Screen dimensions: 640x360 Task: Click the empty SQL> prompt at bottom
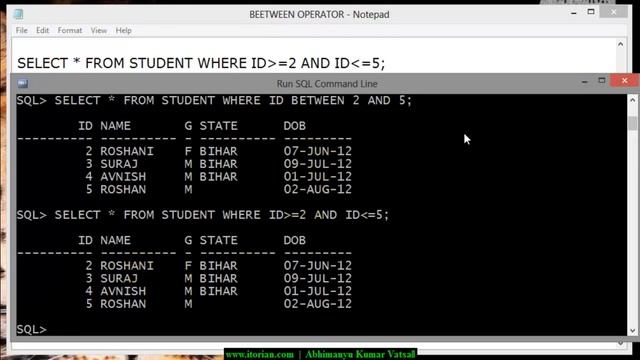pyautogui.click(x=31, y=329)
